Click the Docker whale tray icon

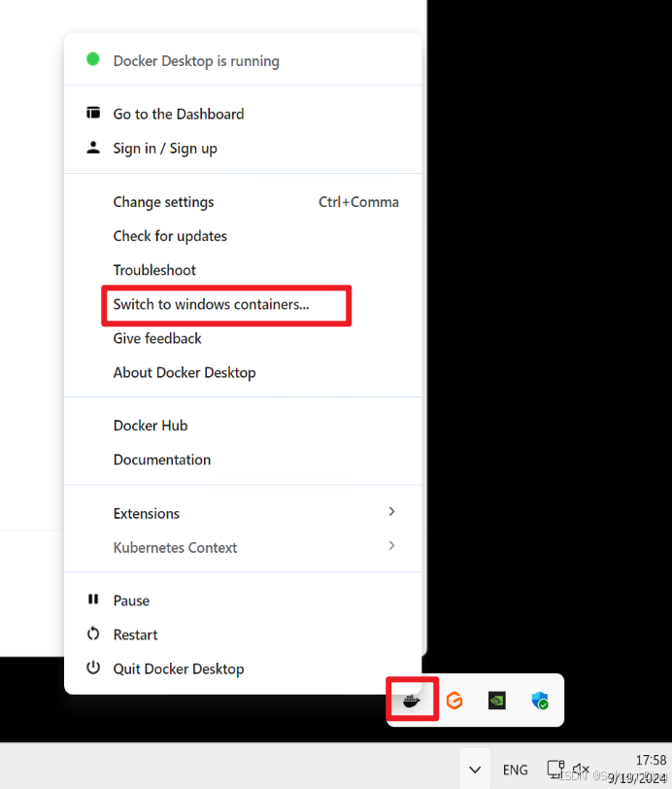pos(412,700)
